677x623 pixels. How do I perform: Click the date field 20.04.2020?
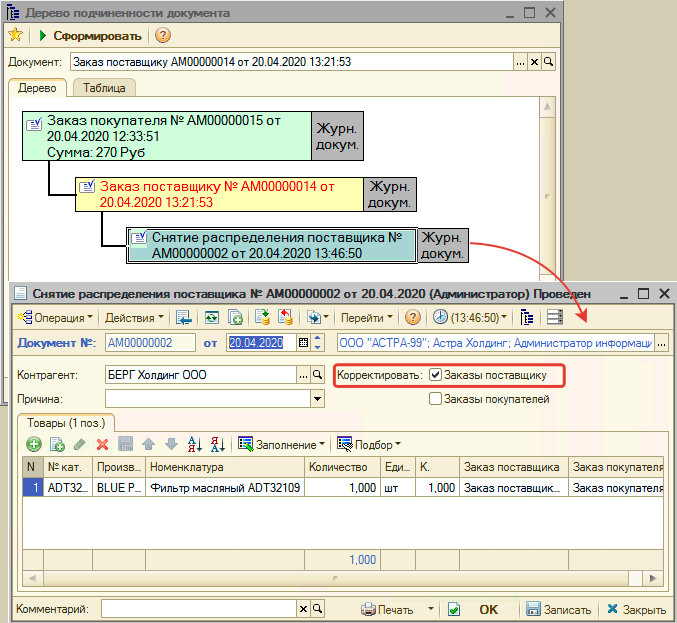coord(261,343)
